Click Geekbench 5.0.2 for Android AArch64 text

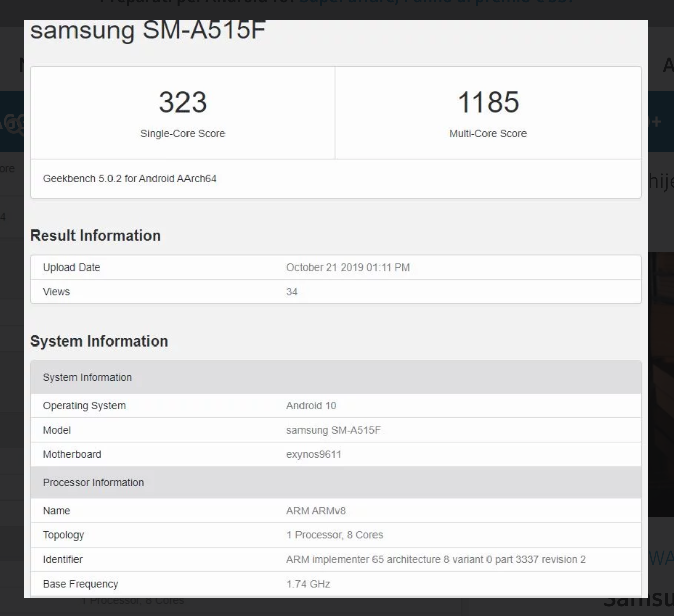[x=130, y=179]
